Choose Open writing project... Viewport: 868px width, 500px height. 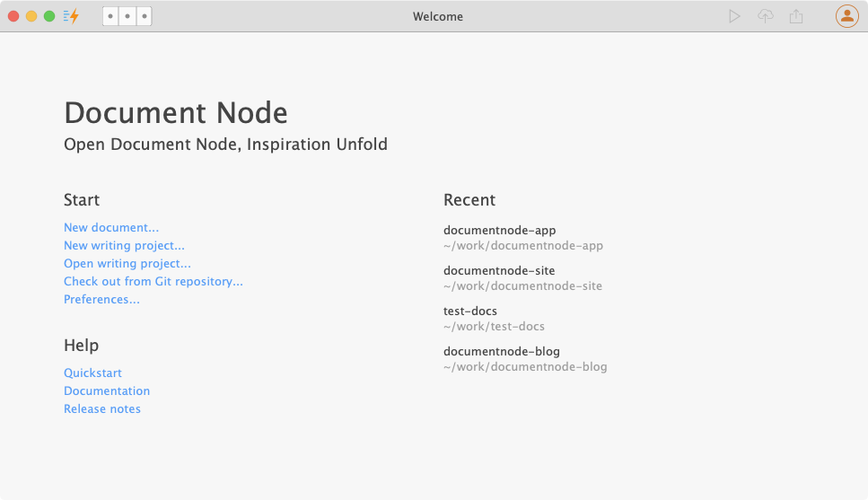(x=127, y=264)
